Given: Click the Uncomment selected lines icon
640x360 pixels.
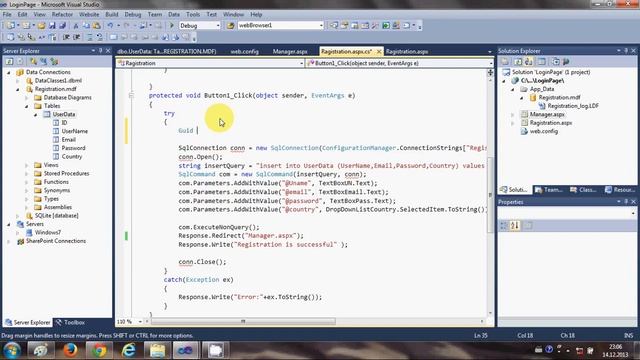Looking at the screenshot, I should pos(100,37).
